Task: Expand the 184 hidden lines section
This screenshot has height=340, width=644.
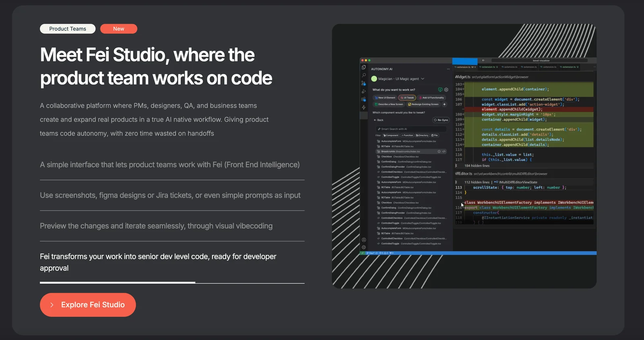Action: [477, 166]
